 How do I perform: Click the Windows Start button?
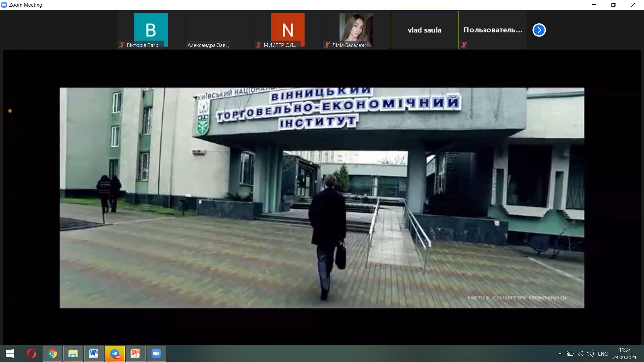pyautogui.click(x=10, y=354)
